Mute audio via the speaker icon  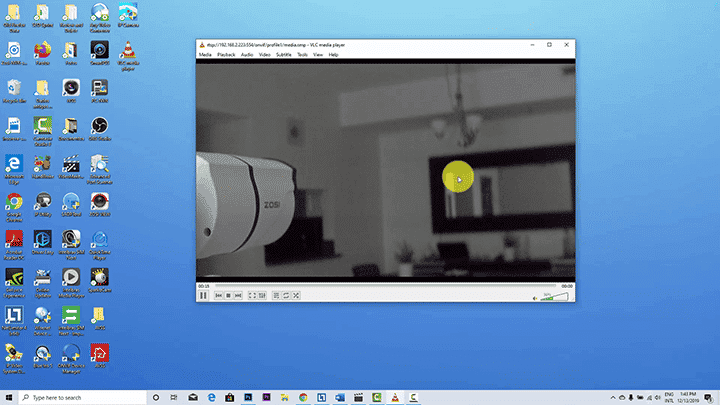(x=535, y=297)
